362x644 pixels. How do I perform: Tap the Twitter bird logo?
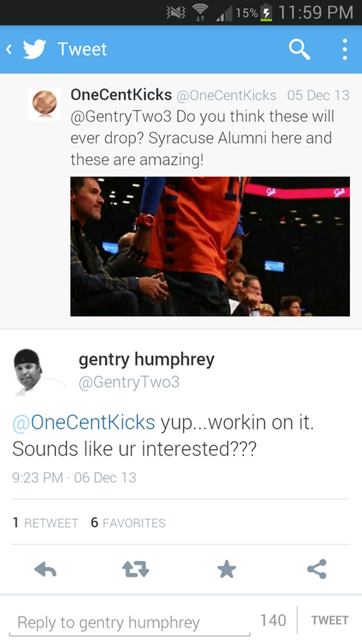[34, 49]
